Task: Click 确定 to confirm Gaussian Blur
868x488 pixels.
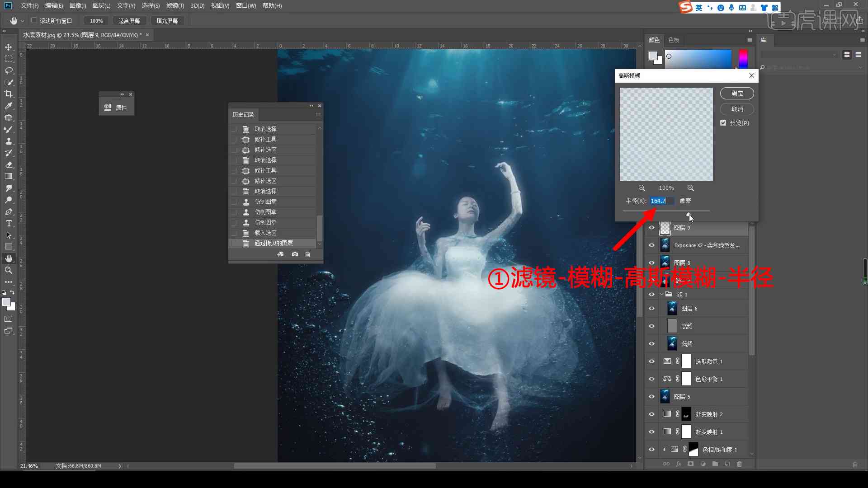Action: point(737,92)
